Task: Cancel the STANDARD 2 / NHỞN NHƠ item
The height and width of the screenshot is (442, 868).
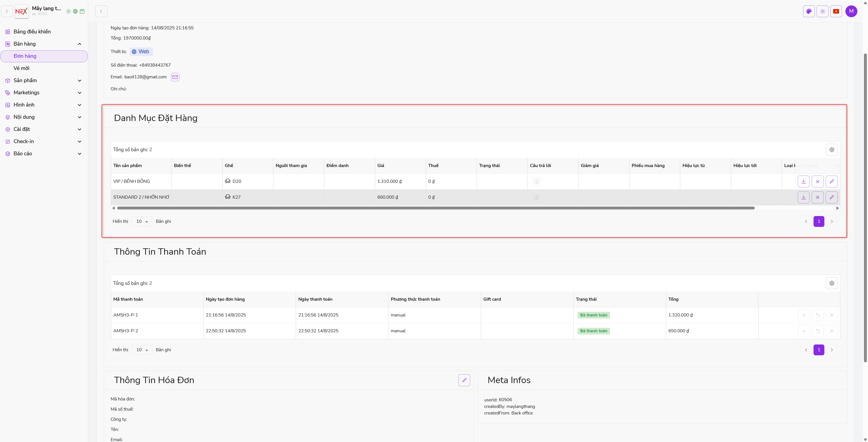Action: point(817,197)
